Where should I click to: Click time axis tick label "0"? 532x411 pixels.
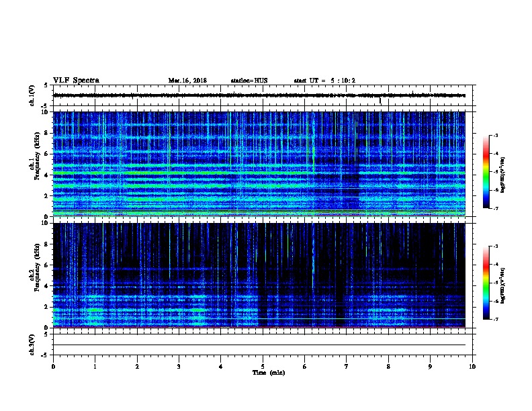coord(53,366)
